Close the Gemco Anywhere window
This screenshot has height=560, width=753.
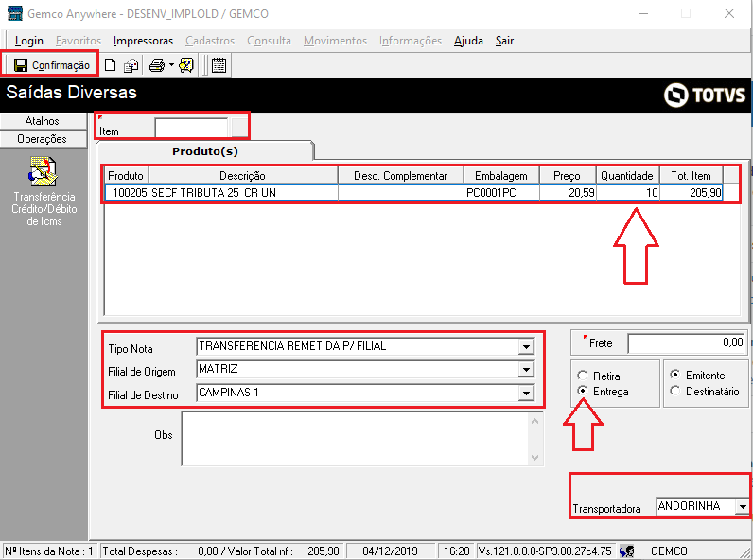pyautogui.click(x=729, y=13)
